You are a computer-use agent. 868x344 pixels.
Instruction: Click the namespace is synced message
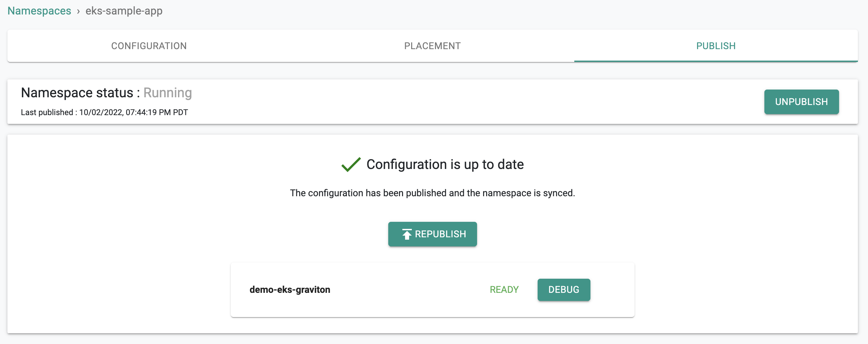(432, 193)
